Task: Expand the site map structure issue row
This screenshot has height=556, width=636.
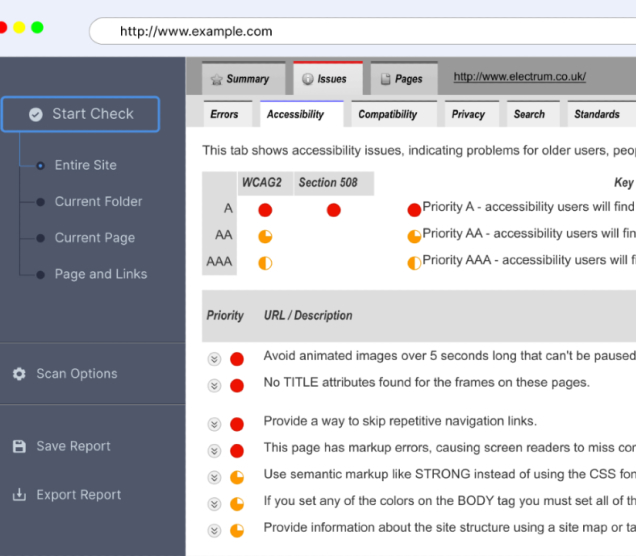Action: click(214, 530)
